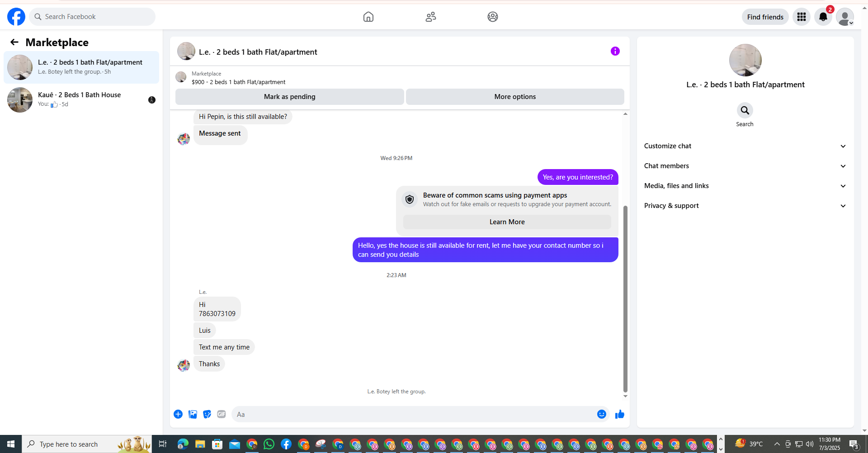The height and width of the screenshot is (453, 868).
Task: Open Facebook app from the taskbar
Action: [286, 444]
